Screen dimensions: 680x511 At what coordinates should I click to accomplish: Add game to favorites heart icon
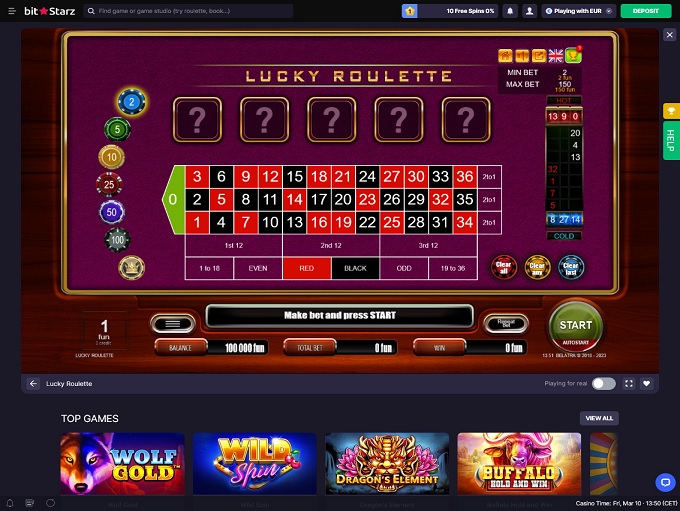(x=646, y=383)
